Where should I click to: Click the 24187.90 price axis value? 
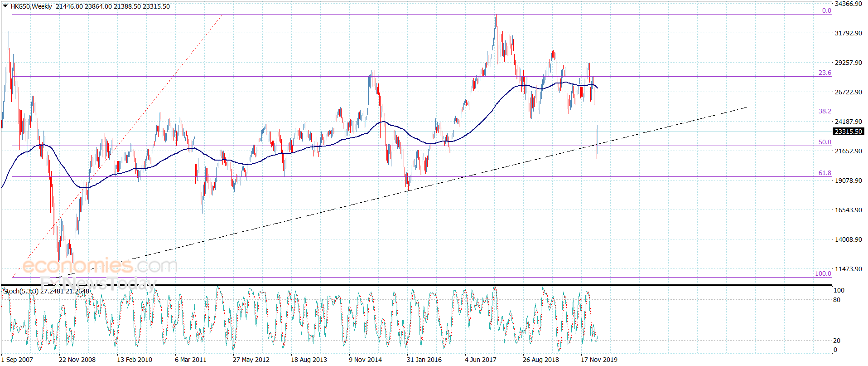849,122
